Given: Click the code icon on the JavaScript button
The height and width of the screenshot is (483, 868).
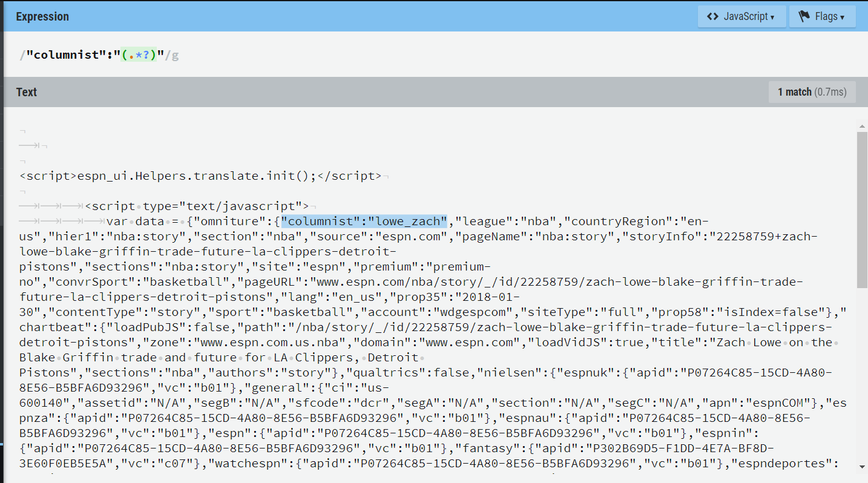Looking at the screenshot, I should (712, 16).
